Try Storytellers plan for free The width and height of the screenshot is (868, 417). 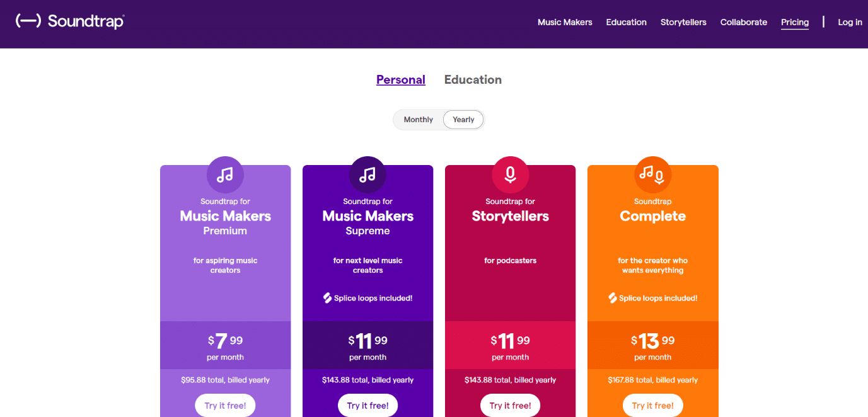(510, 406)
